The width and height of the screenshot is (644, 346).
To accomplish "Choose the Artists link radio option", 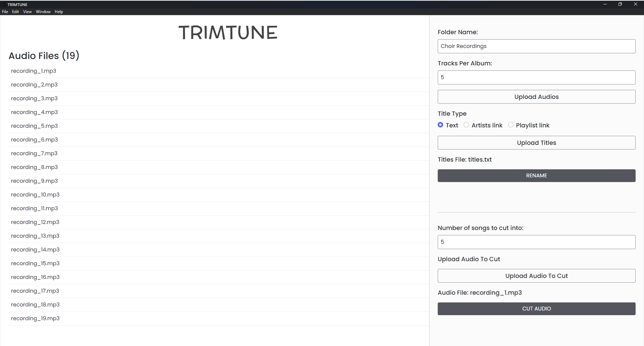I will coord(466,125).
